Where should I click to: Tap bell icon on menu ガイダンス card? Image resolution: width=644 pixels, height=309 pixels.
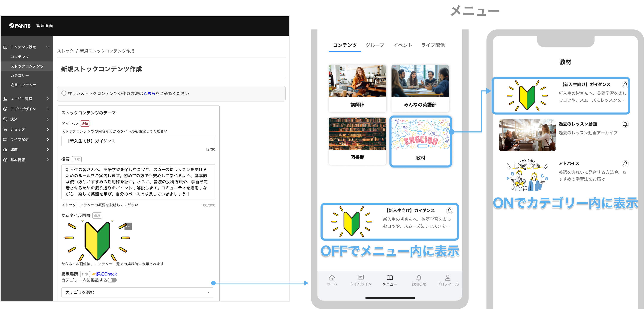[x=449, y=211]
